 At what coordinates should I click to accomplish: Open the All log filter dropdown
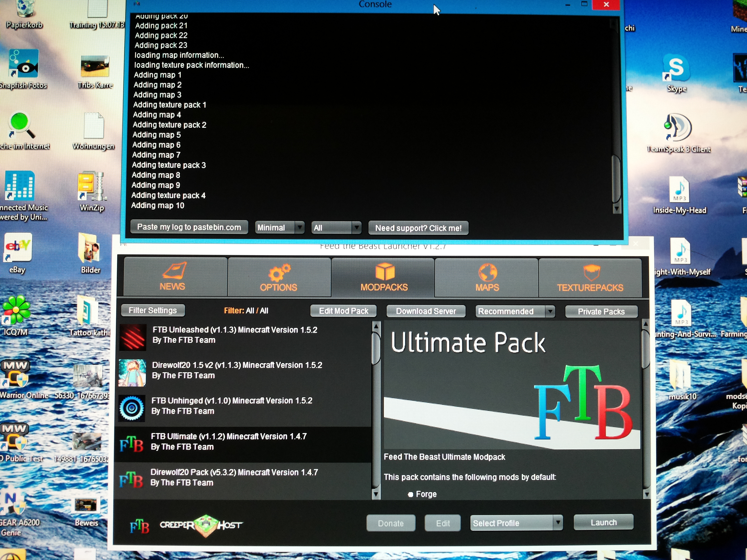336,228
